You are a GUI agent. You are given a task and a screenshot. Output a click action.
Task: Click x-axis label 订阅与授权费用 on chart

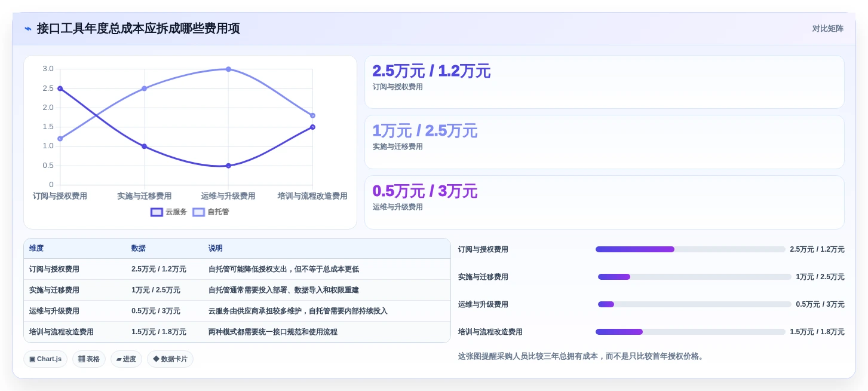tap(60, 196)
